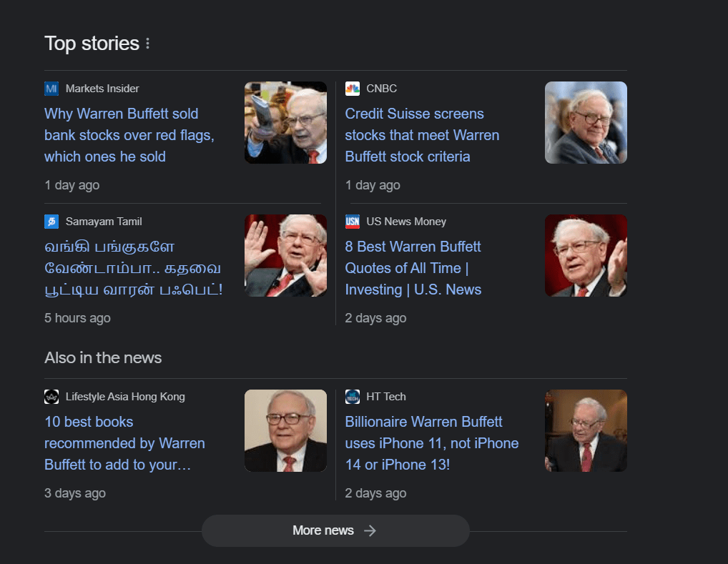Click the CNBC article thumbnail of Buffett
Image resolution: width=728 pixels, height=564 pixels.
[x=585, y=122]
